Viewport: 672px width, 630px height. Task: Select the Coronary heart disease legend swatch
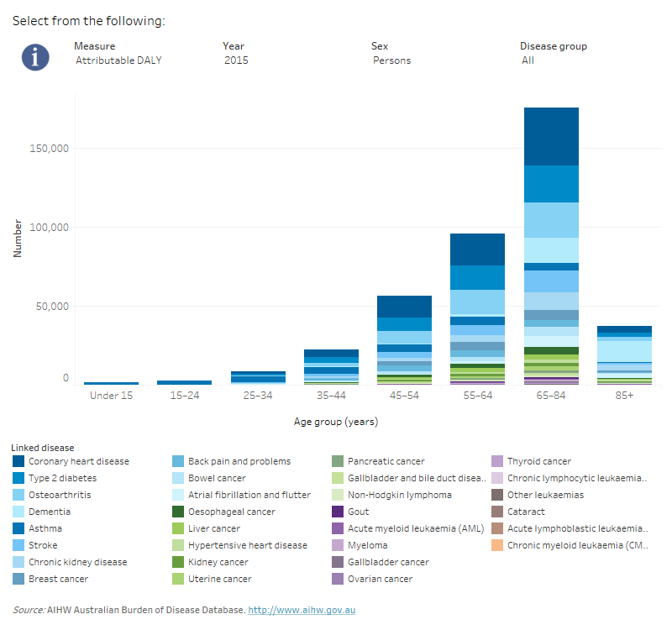pos(18,461)
